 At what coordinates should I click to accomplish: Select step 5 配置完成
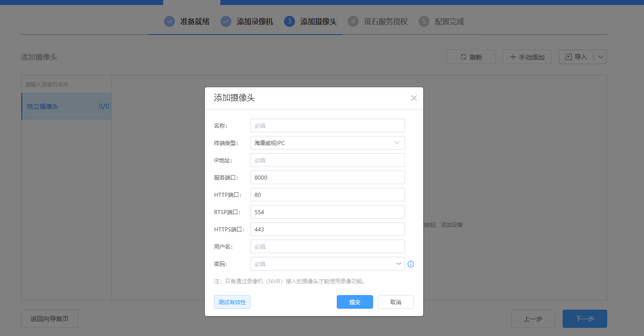(x=441, y=21)
